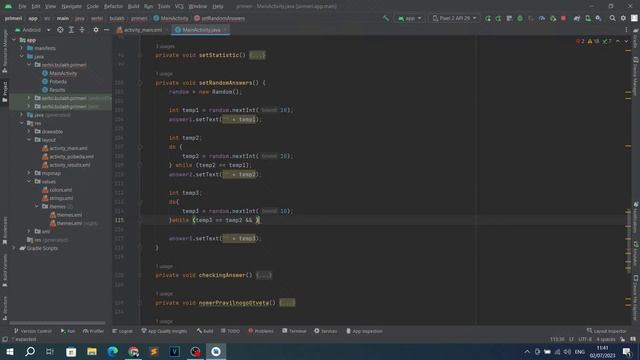Click Sync Project with Gradle Files icon
Viewport: 640px width, 360px height.
point(577,18)
